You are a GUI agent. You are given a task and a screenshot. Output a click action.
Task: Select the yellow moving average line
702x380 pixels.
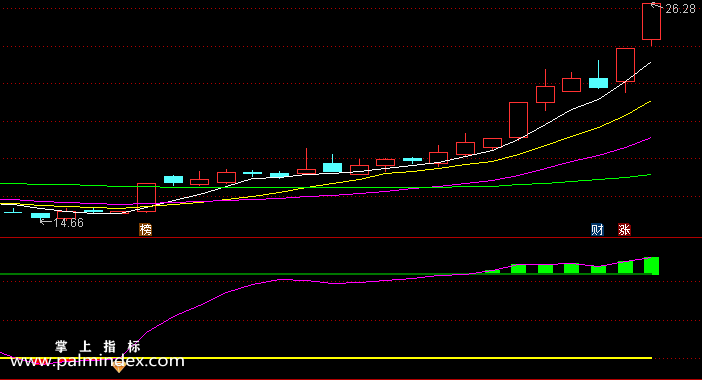click(x=582, y=133)
